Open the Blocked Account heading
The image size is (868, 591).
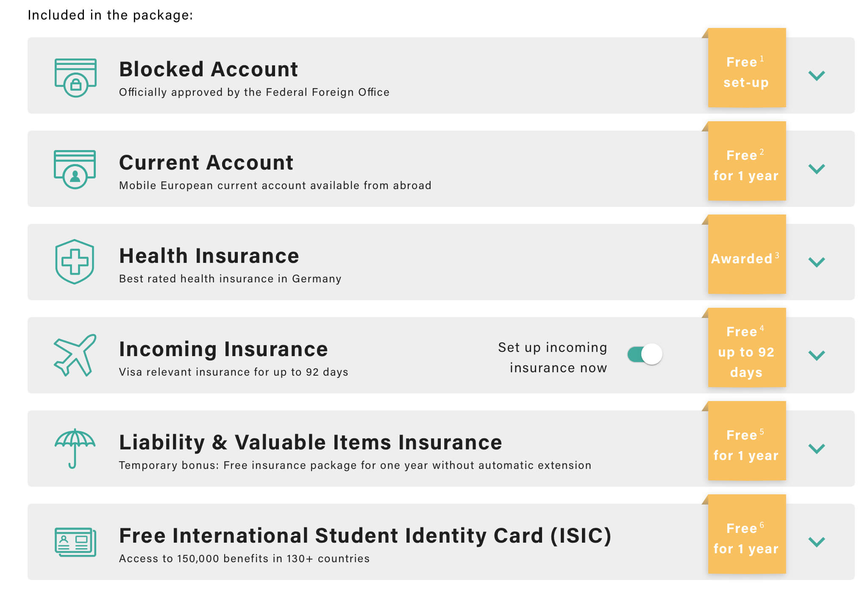click(209, 69)
